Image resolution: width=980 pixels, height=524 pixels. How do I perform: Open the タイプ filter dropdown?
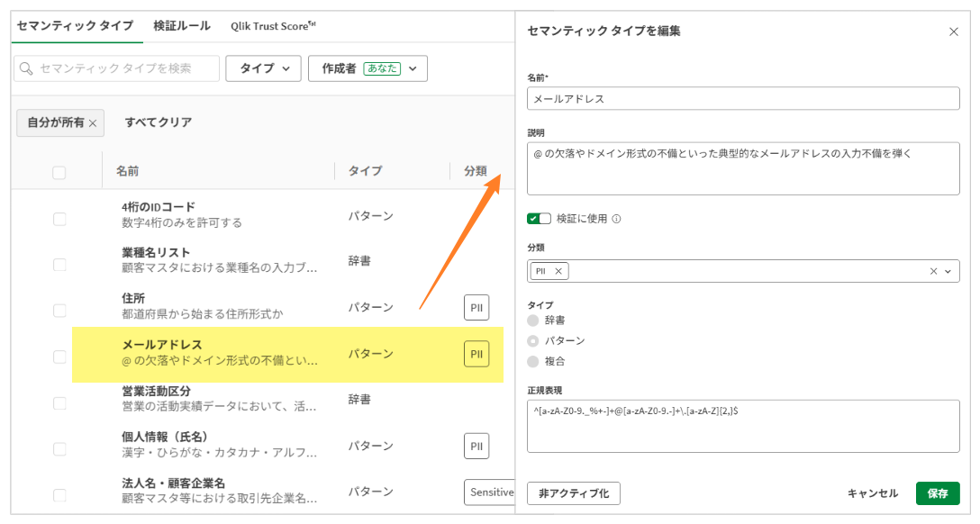point(263,68)
